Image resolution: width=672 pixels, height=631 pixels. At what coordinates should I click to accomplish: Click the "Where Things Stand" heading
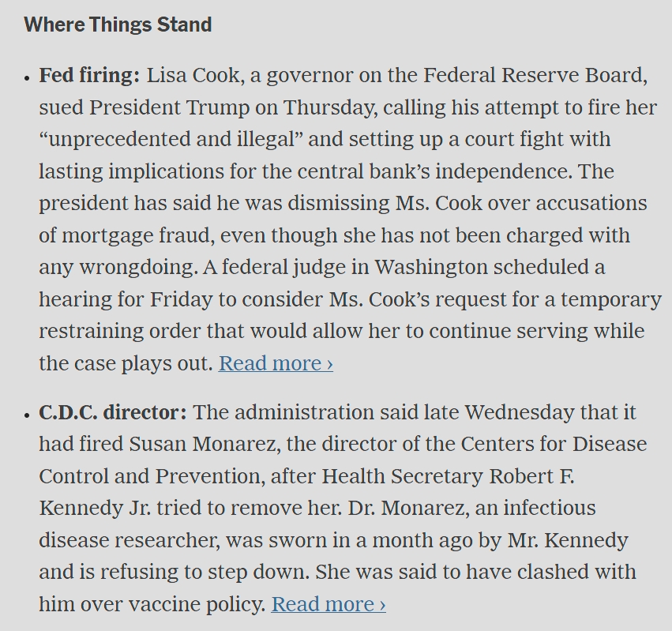(118, 24)
